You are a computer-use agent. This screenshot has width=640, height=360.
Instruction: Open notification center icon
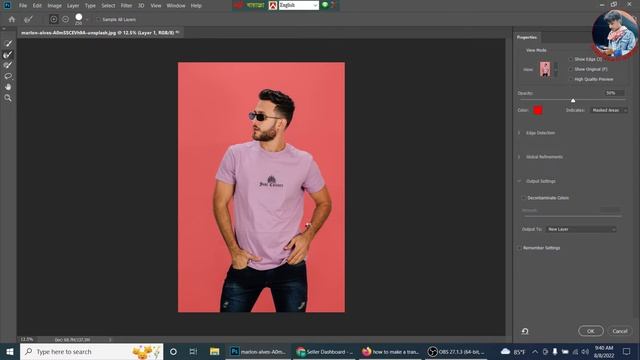point(627,351)
